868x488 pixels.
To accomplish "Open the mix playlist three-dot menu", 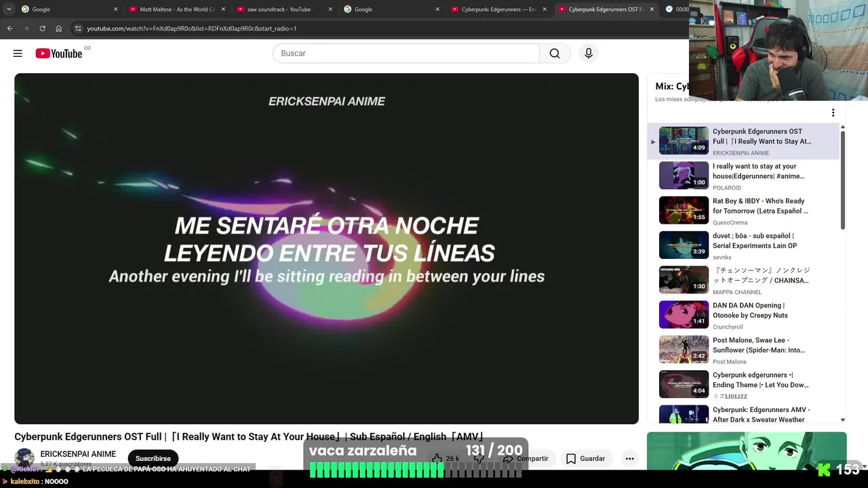I will [833, 113].
